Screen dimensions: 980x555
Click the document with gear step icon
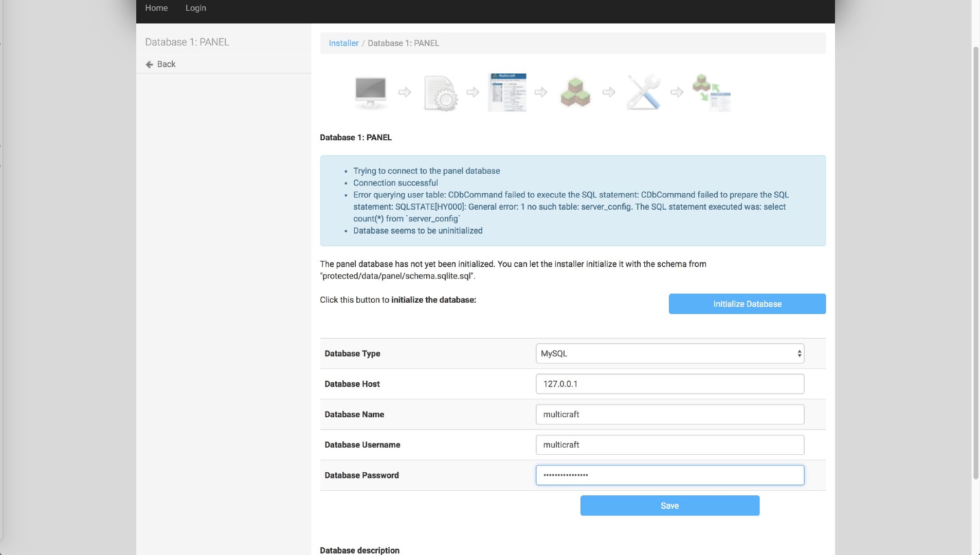click(x=440, y=93)
